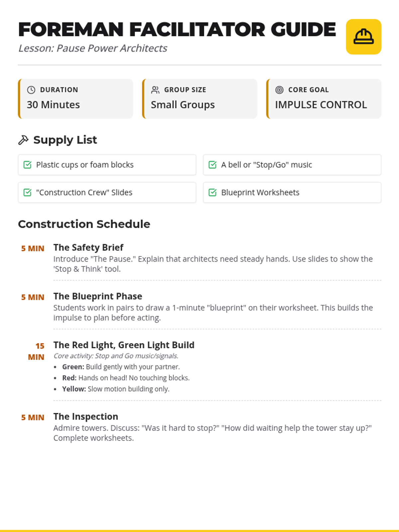Viewport: 399px width, 532px height.
Task: Click the yellow hard hat icon
Action: (363, 37)
